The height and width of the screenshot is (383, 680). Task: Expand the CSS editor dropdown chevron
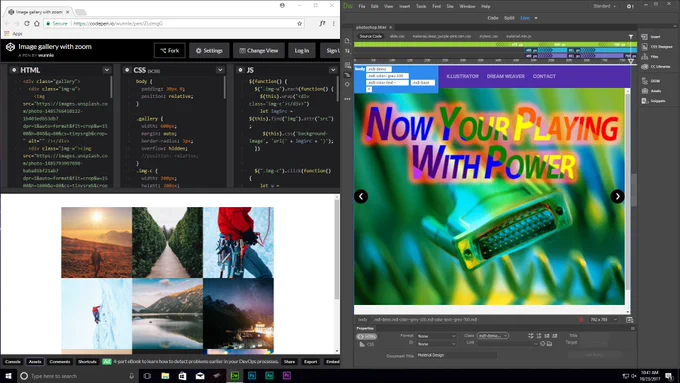pos(220,70)
